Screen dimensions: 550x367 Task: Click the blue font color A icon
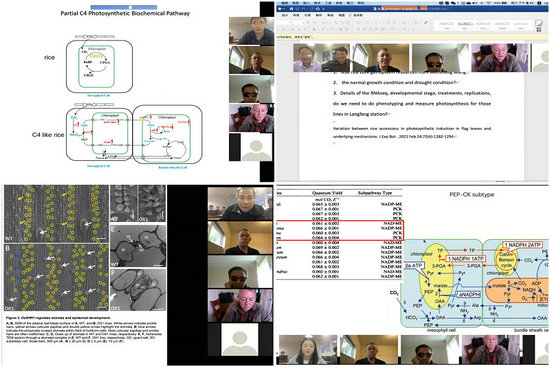314,29
